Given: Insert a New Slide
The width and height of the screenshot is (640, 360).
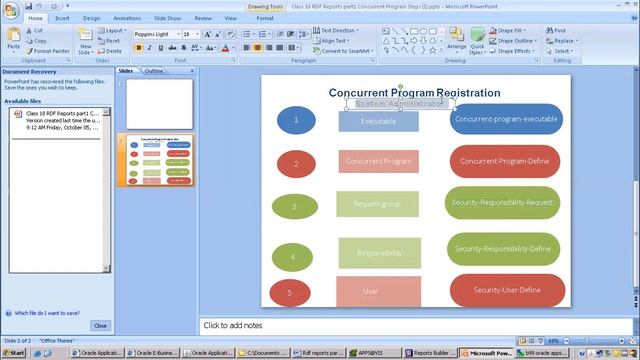Looking at the screenshot, I should pos(85,41).
